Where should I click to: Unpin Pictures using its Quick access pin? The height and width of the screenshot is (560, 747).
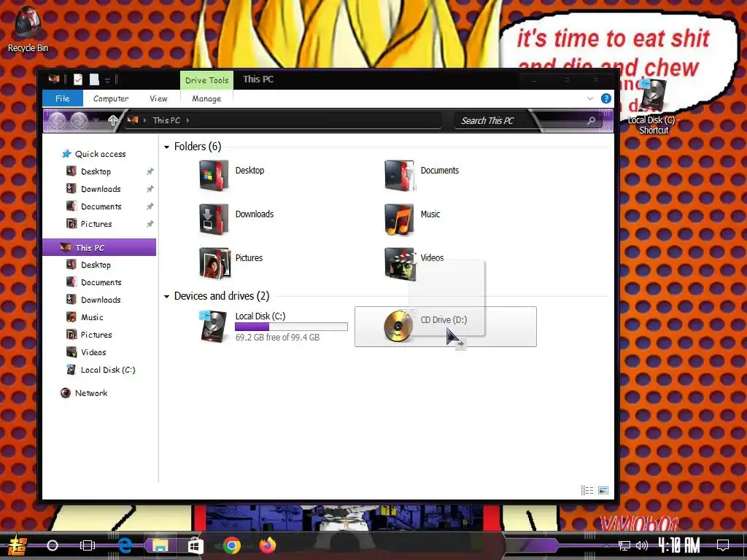150,224
